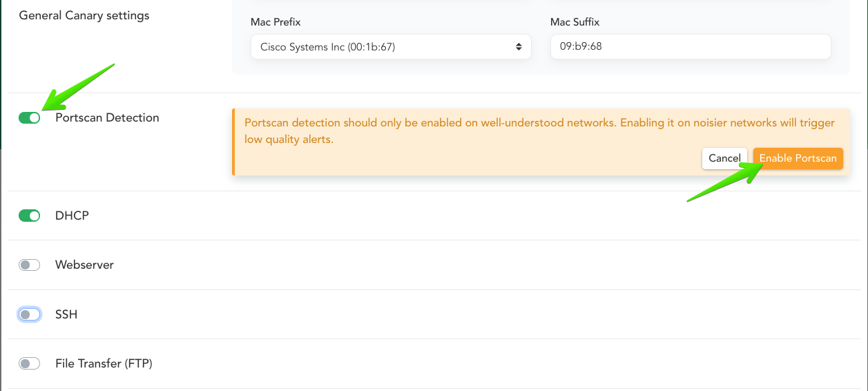Toggle the Portscan Detection switch
The width and height of the screenshot is (868, 391).
pyautogui.click(x=30, y=118)
